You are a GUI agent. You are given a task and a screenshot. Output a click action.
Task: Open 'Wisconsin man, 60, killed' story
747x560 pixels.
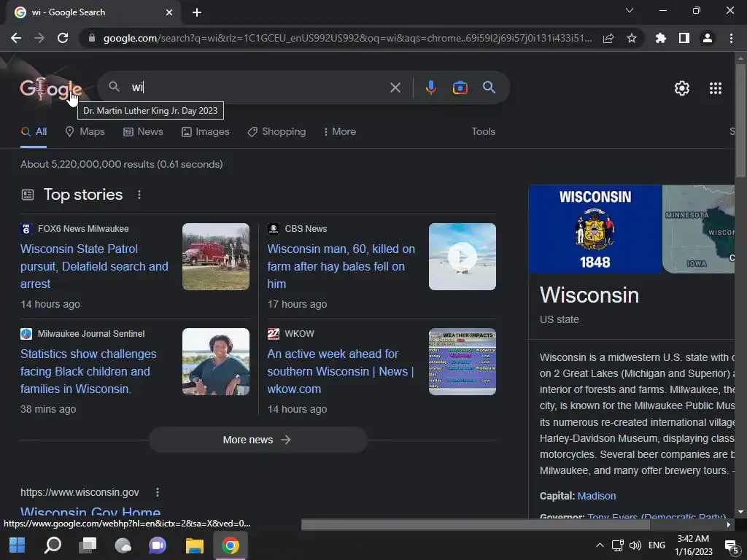pyautogui.click(x=341, y=266)
